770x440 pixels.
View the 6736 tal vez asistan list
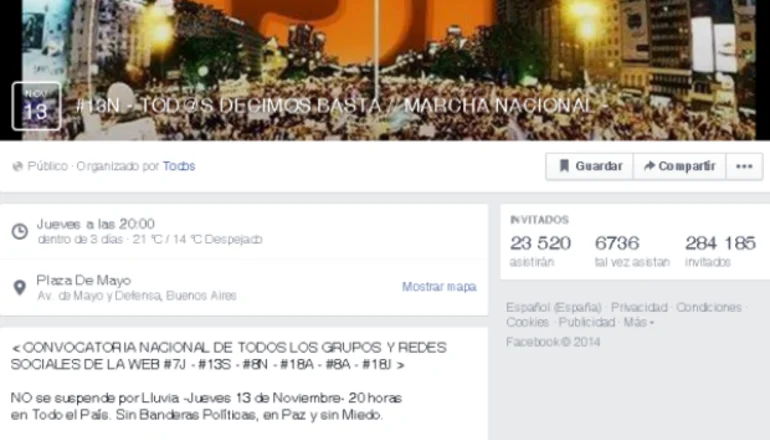click(x=632, y=250)
